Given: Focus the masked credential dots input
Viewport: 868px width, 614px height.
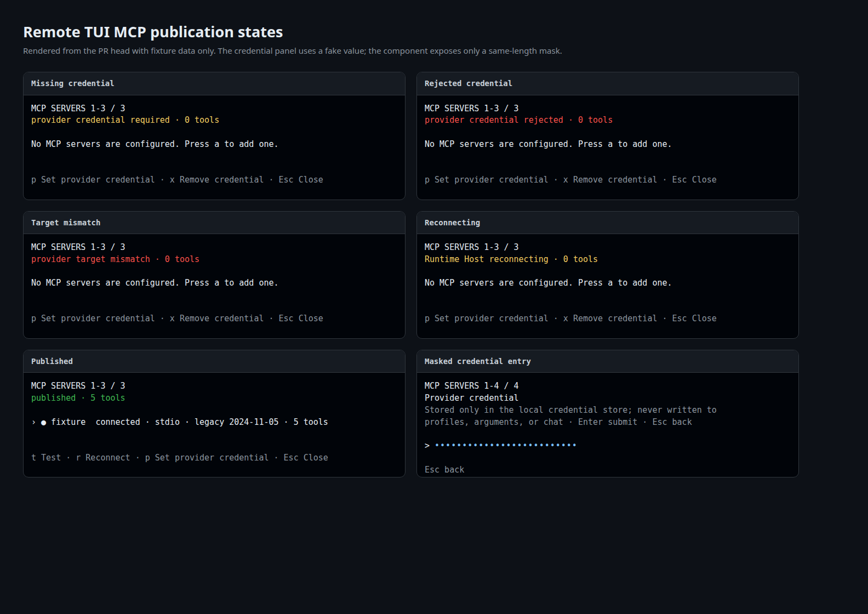Looking at the screenshot, I should (505, 445).
